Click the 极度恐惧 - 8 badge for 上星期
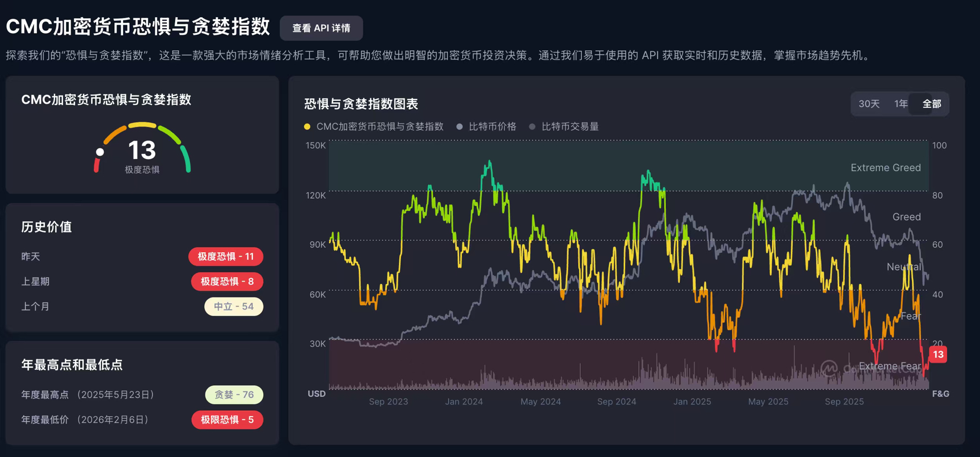The image size is (980, 457). pos(227,281)
